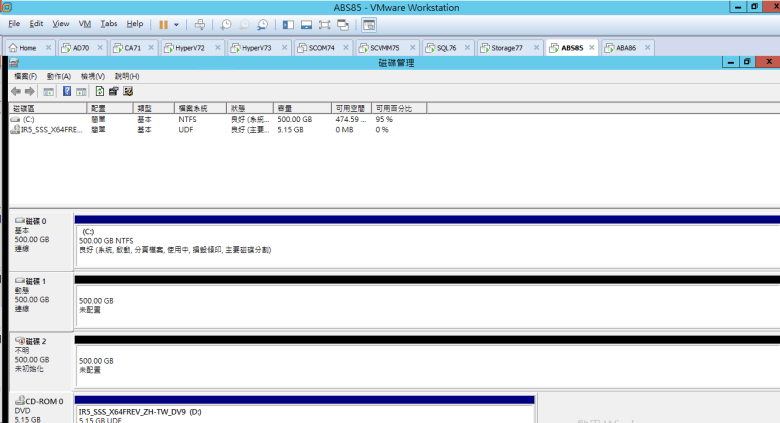
Task: Take a snapshot using the clock icon
Action: pos(226,24)
